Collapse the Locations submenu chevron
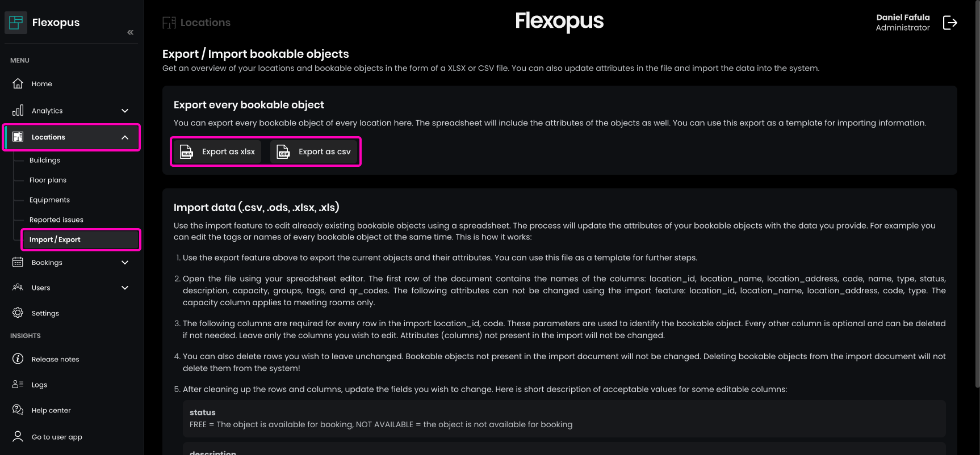 (125, 137)
